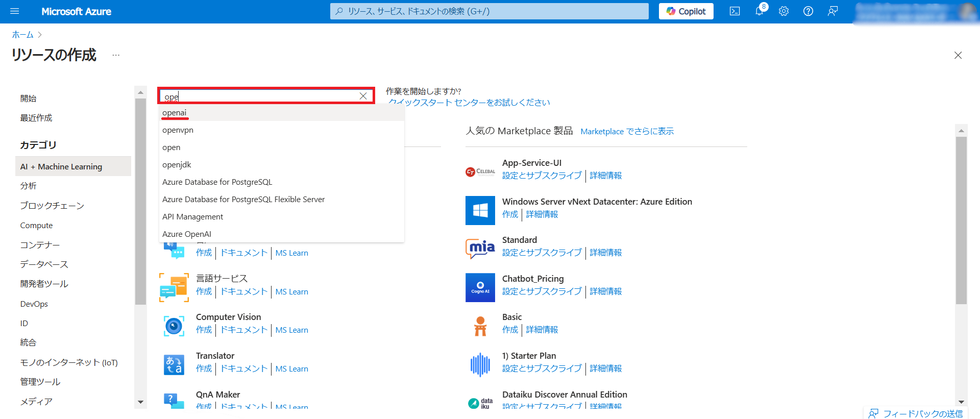Click 作成 for Windows Server vNext Datacenter

510,214
